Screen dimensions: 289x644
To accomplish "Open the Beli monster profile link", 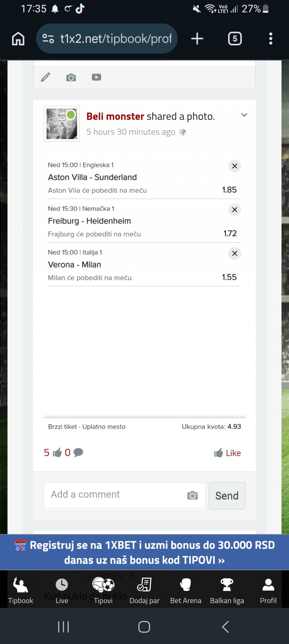I will pos(115,116).
